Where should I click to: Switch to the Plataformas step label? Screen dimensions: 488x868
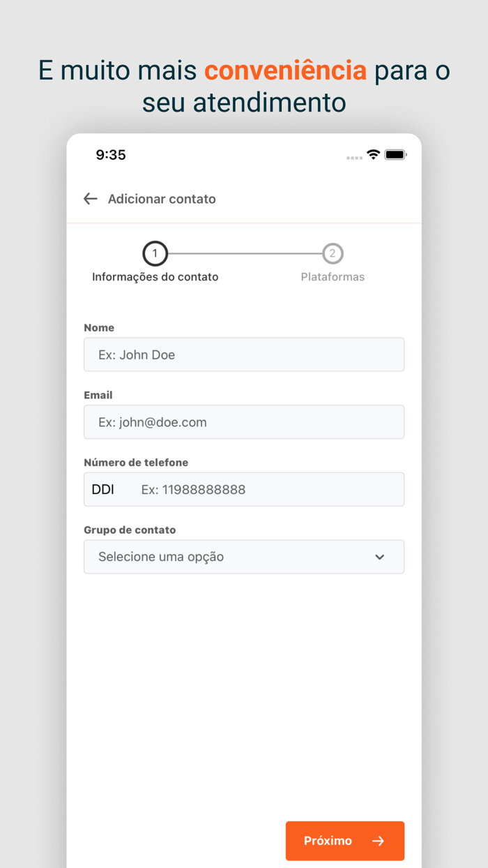point(333,276)
